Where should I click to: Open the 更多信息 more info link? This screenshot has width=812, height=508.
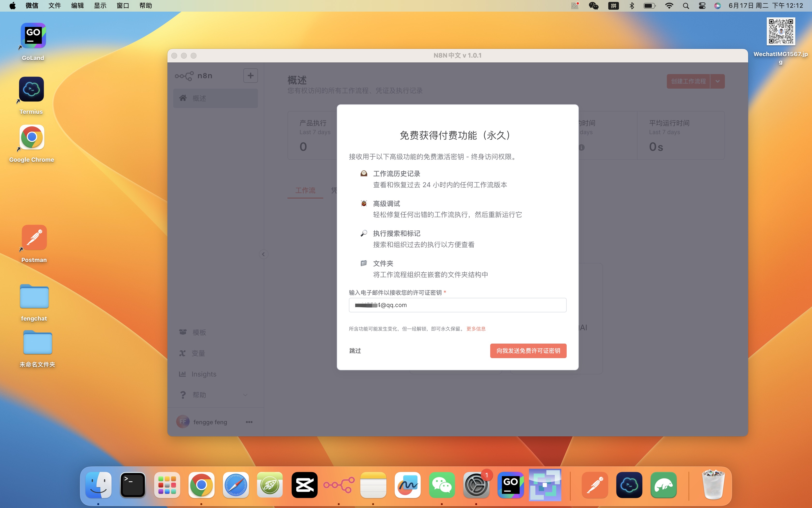point(476,329)
